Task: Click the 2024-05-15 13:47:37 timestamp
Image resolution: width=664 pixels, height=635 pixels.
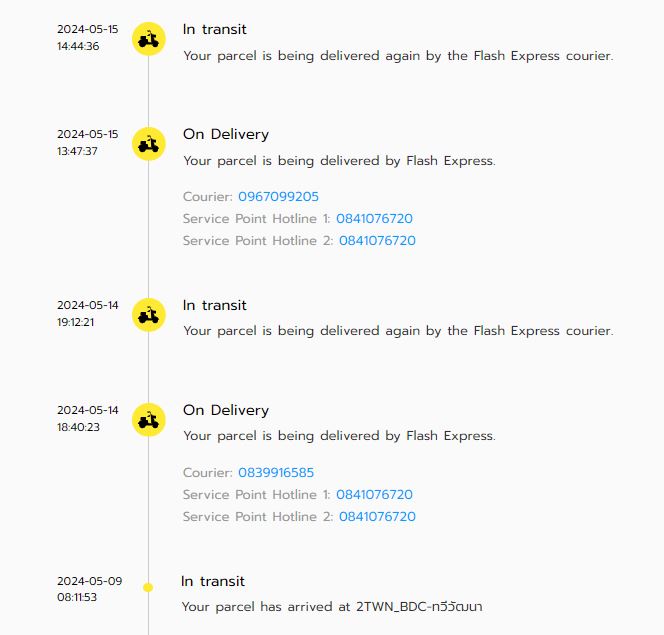Action: [87, 142]
